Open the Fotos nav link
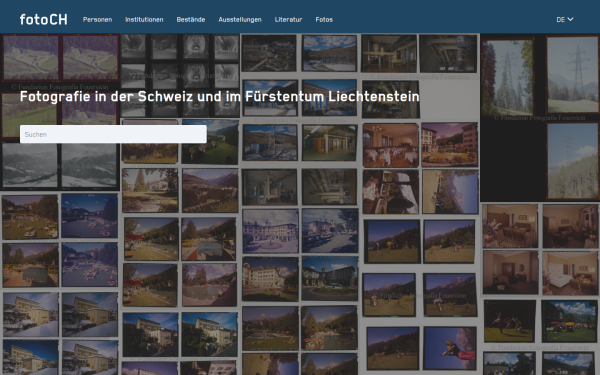This screenshot has width=600, height=375. point(324,20)
